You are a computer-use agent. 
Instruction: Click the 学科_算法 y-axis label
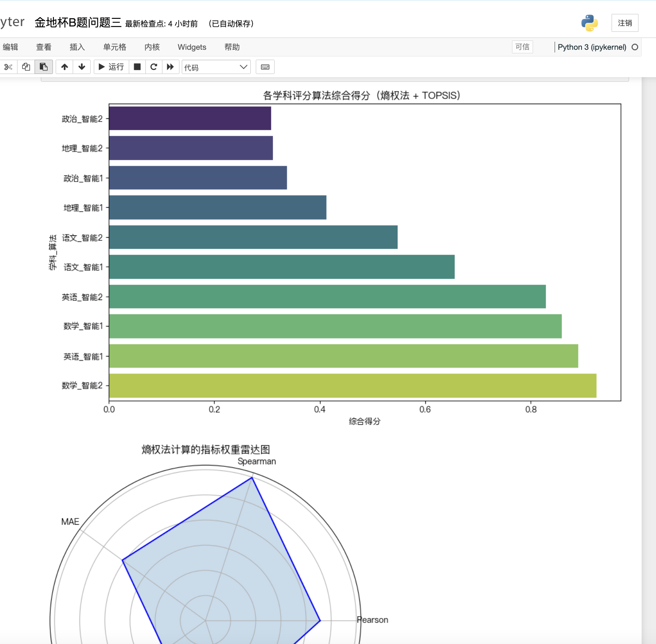click(52, 252)
